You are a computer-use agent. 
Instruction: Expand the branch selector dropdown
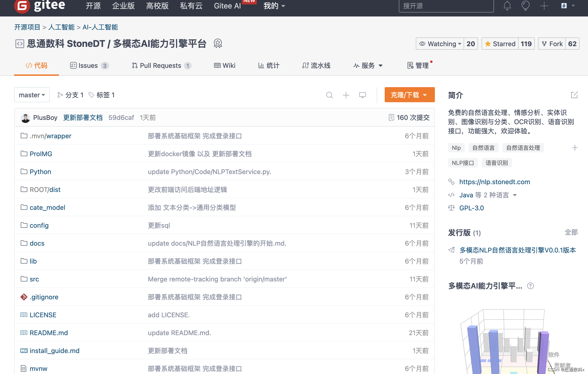(32, 95)
